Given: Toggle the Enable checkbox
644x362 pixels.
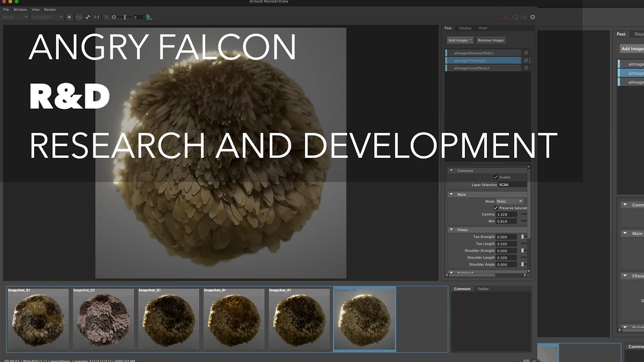Looking at the screenshot, I should pyautogui.click(x=496, y=177).
